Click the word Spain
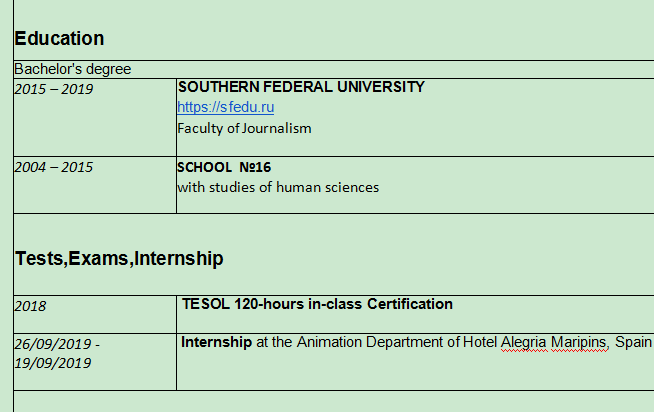Screen dimensions: 654x412 click(634, 342)
